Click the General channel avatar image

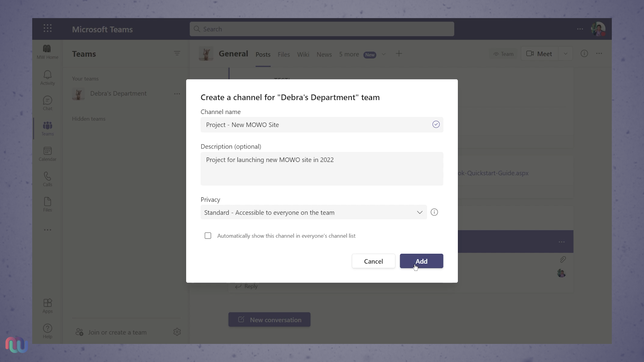[206, 54]
